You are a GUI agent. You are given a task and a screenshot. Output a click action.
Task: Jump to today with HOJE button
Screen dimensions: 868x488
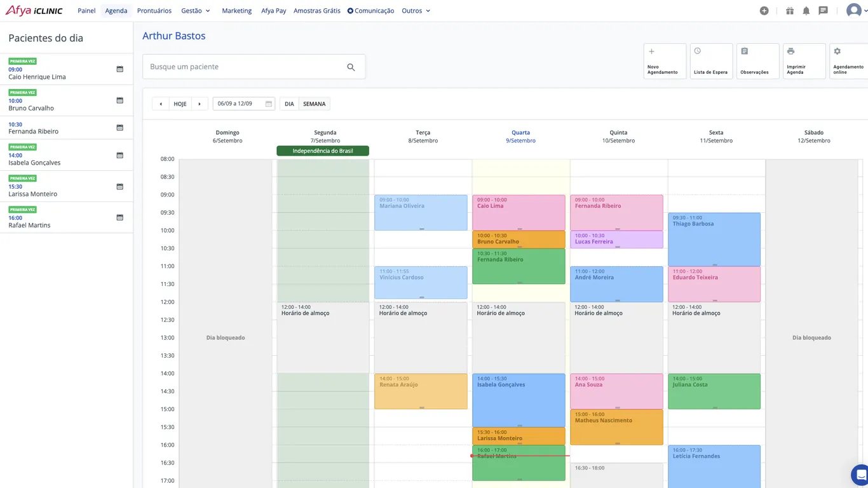click(x=180, y=104)
